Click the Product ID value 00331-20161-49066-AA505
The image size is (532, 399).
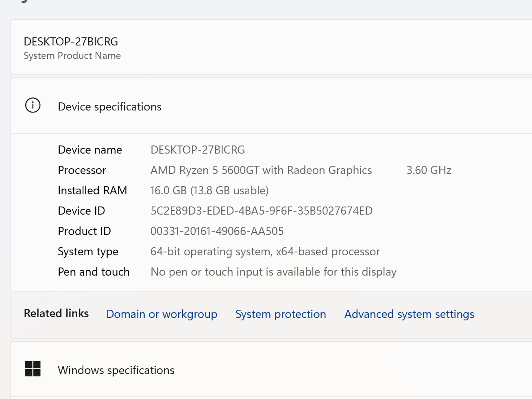click(217, 231)
